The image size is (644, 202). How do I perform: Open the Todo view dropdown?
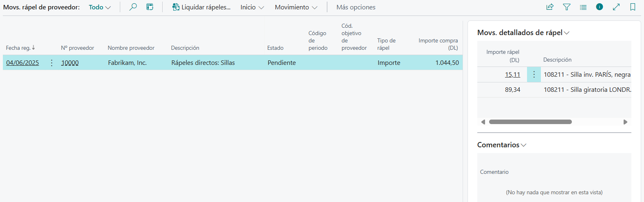tap(100, 7)
